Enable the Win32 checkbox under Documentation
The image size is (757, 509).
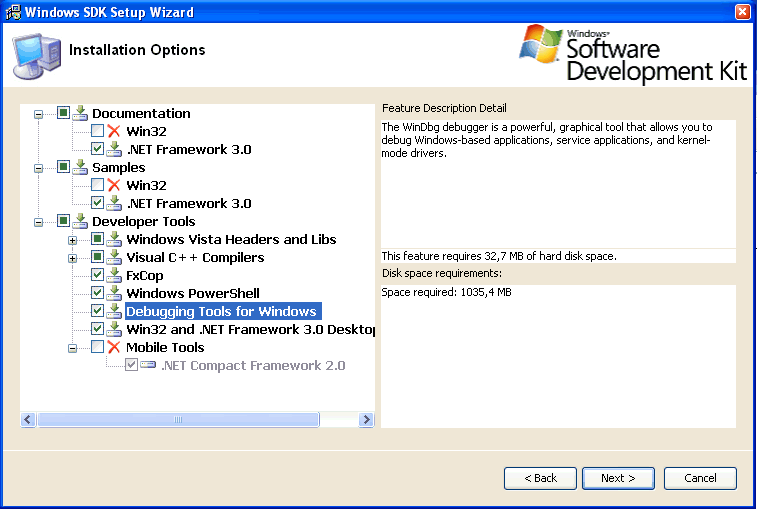(97, 131)
